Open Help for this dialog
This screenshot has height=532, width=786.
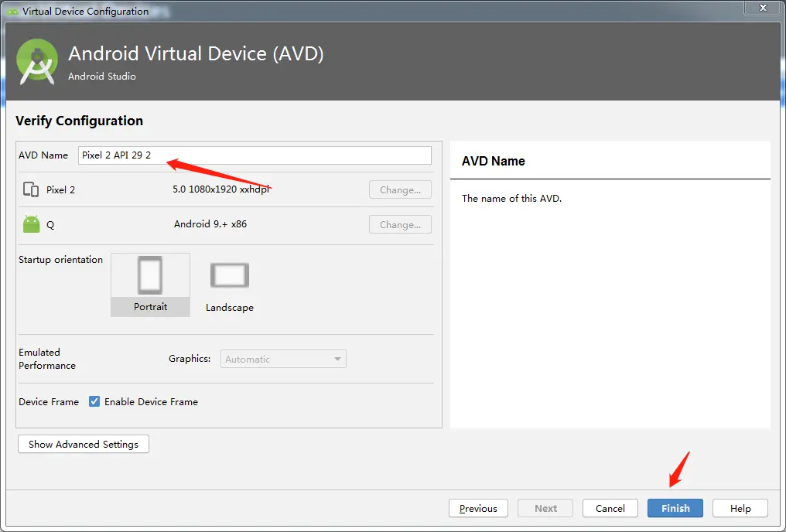pyautogui.click(x=740, y=508)
